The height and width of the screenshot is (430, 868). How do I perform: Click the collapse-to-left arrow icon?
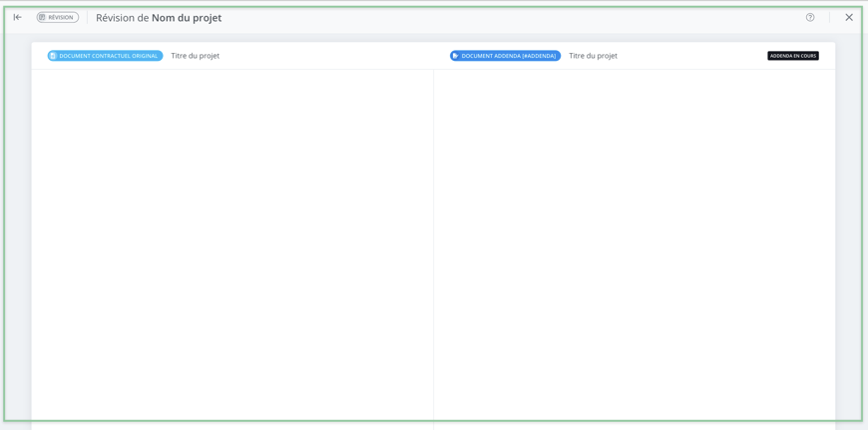click(17, 17)
